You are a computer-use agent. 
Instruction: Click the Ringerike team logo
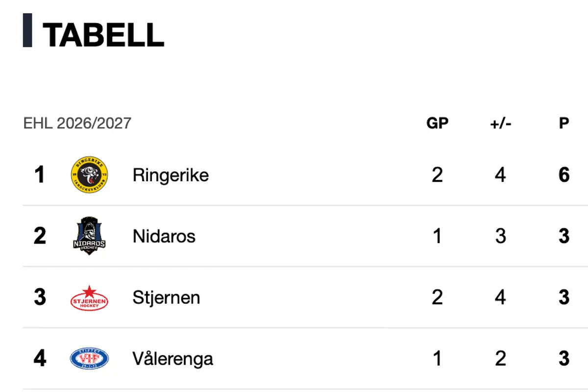(89, 175)
